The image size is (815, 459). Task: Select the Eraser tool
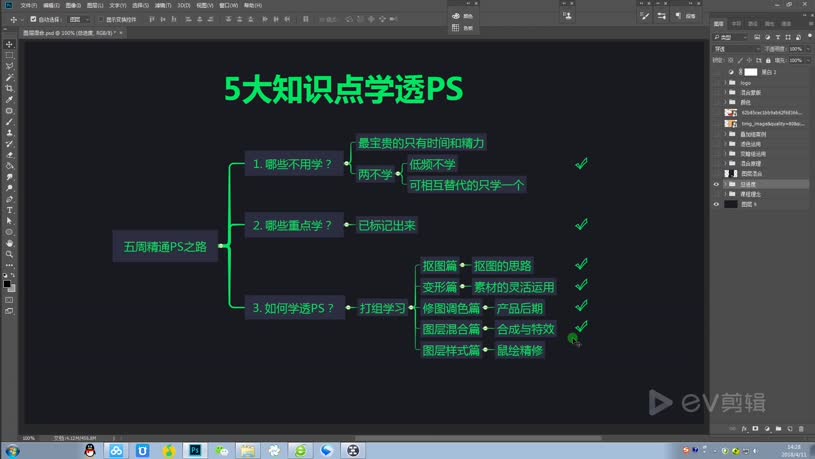[9, 155]
